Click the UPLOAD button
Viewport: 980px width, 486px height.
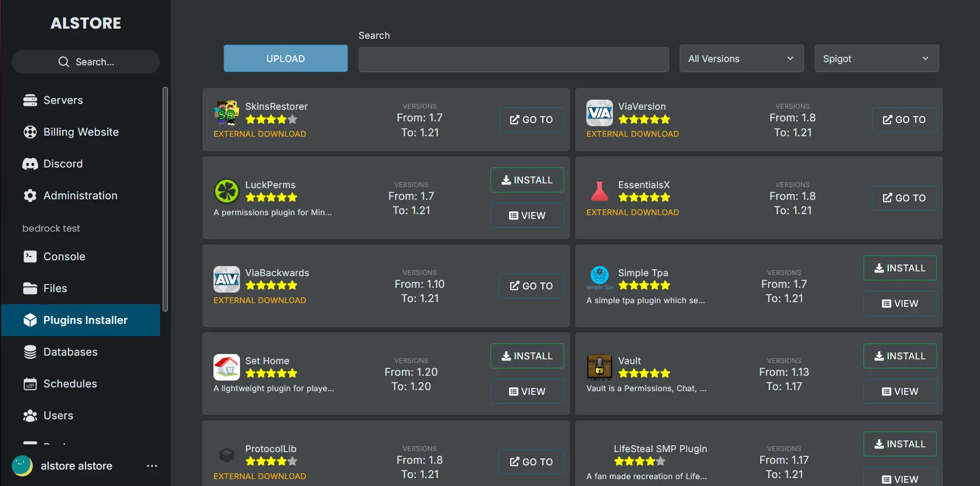coord(285,58)
